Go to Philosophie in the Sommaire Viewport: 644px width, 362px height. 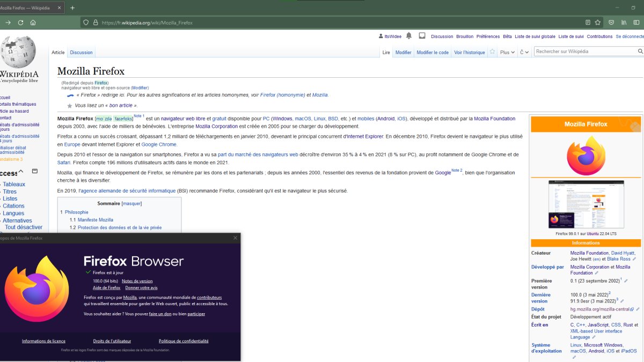tap(77, 212)
